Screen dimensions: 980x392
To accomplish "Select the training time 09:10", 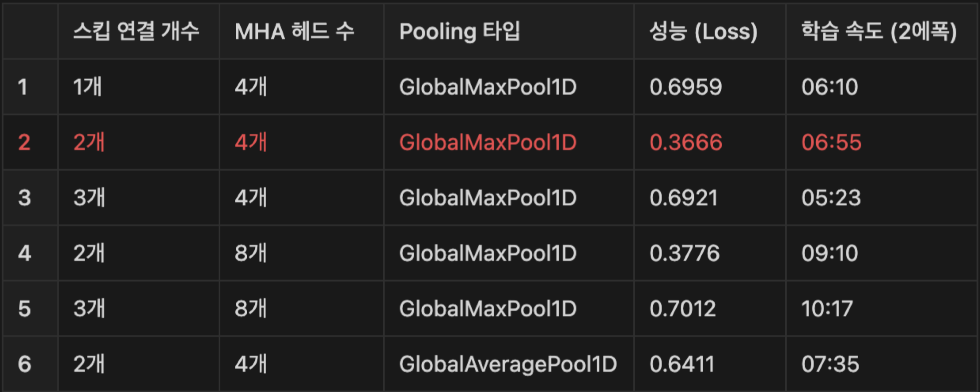I will pos(830,253).
